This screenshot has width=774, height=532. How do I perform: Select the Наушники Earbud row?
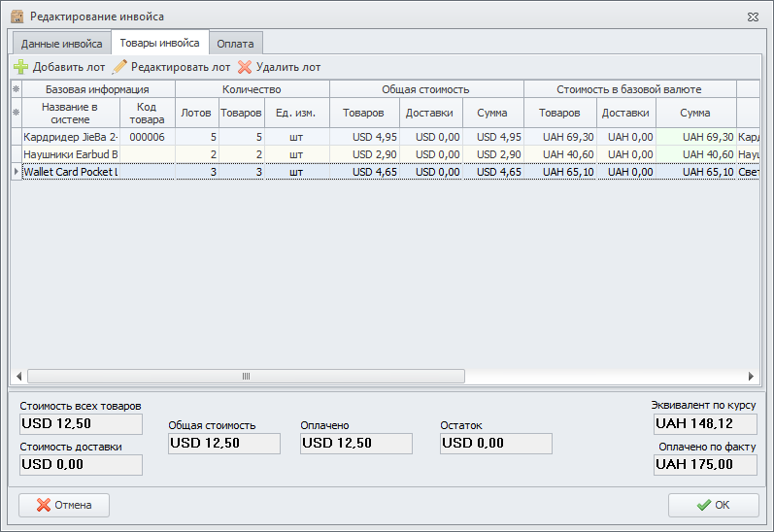70,154
